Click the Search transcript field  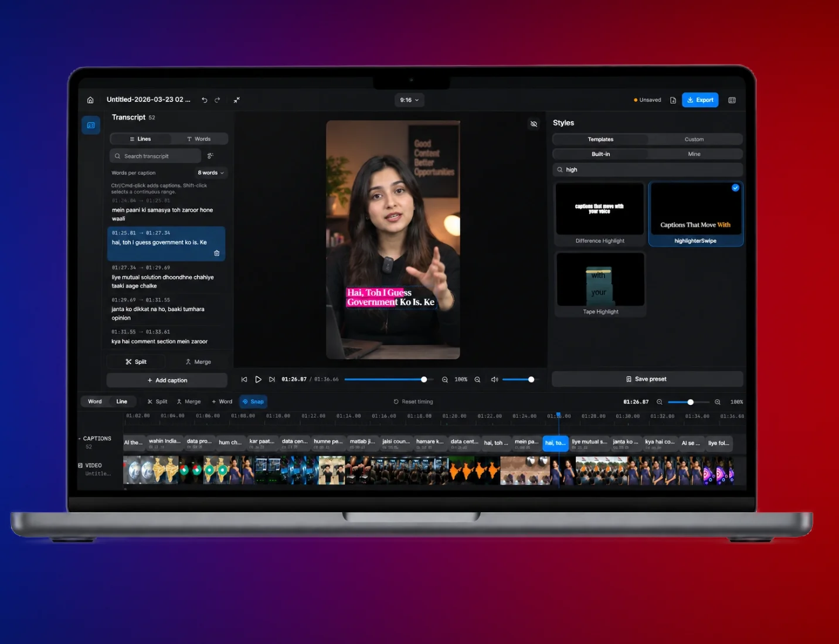click(155, 156)
